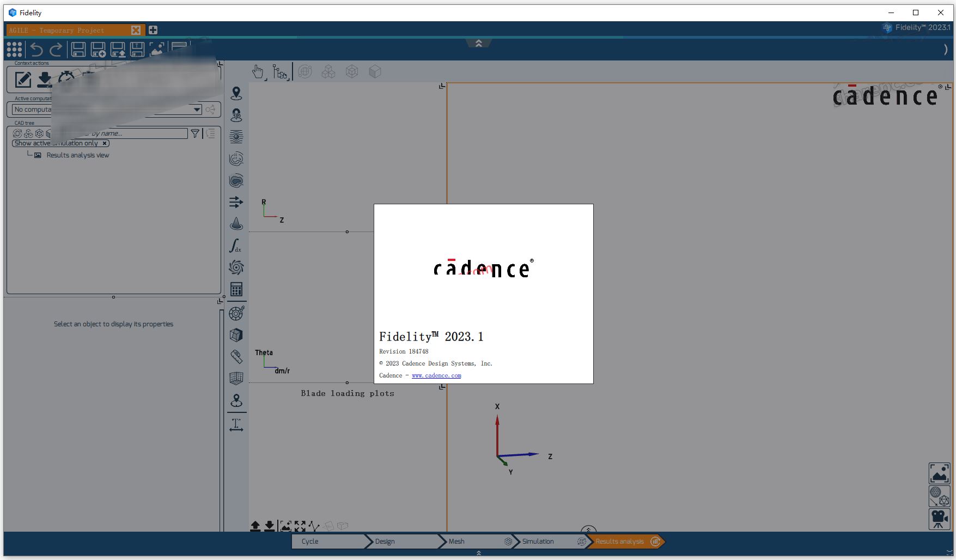Click the download arrow icon below blade plots
The width and height of the screenshot is (956, 560).
point(269,526)
